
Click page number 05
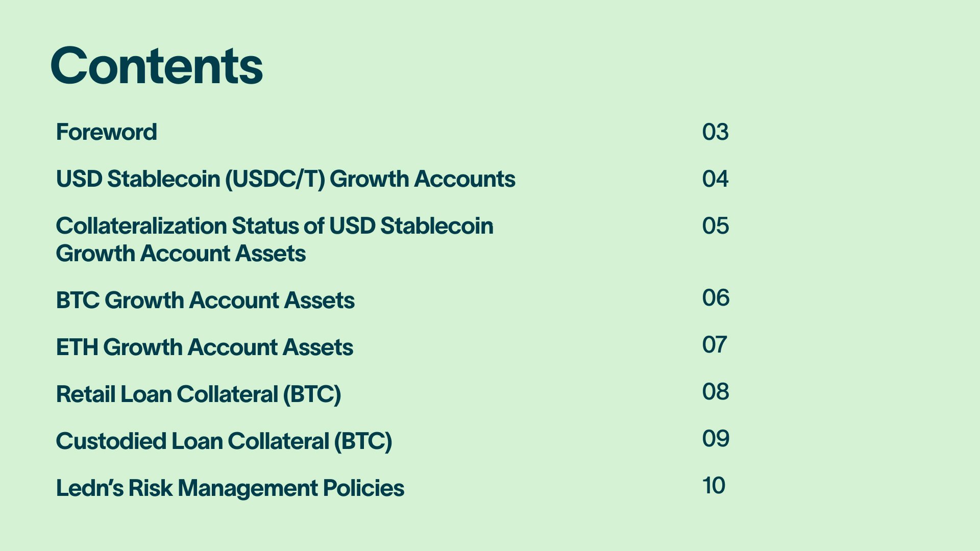tap(716, 226)
